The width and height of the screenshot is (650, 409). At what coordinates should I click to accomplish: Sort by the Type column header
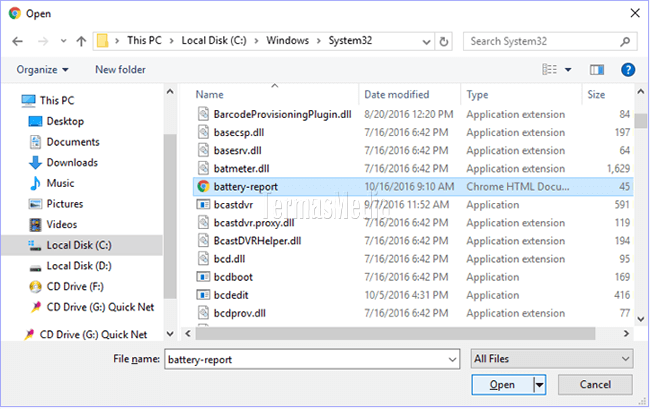(477, 94)
